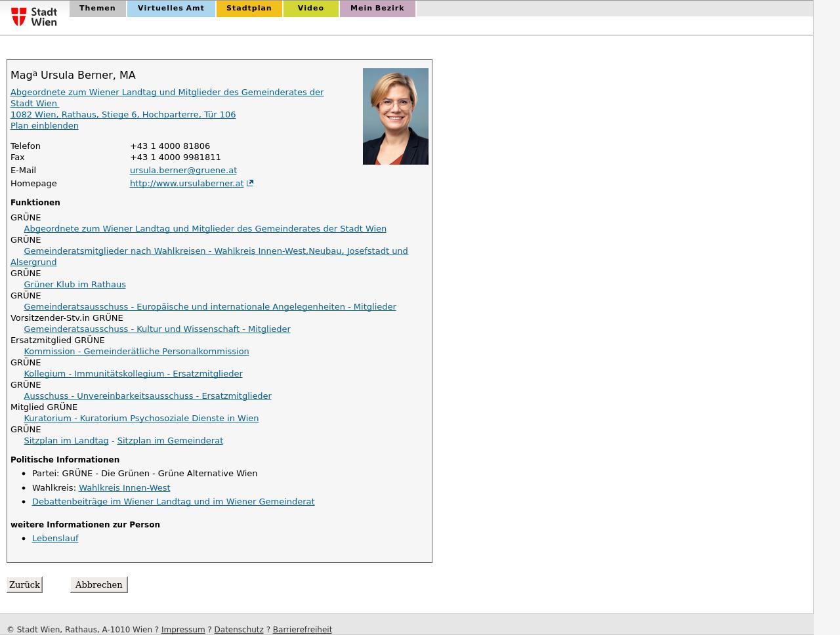Open Immunitätskollegium Ersatzmitglieder link
Image resolution: width=840 pixels, height=635 pixels.
(133, 374)
